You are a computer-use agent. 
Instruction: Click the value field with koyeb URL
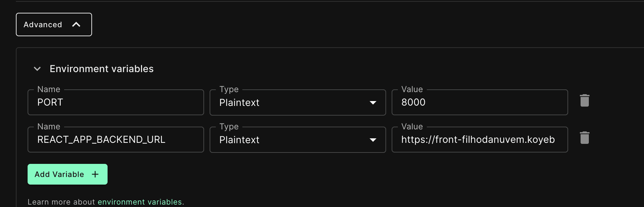pos(479,140)
